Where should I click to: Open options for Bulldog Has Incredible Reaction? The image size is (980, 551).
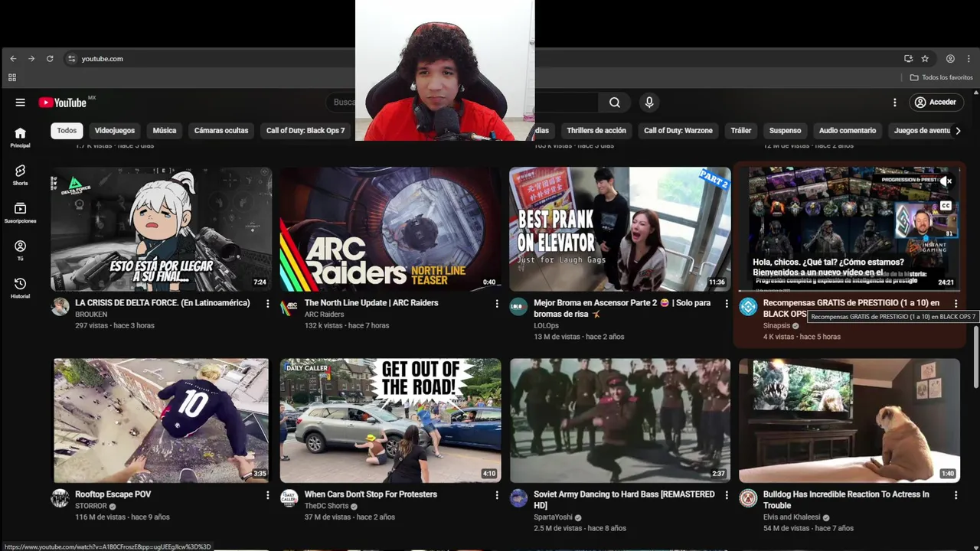(x=955, y=495)
